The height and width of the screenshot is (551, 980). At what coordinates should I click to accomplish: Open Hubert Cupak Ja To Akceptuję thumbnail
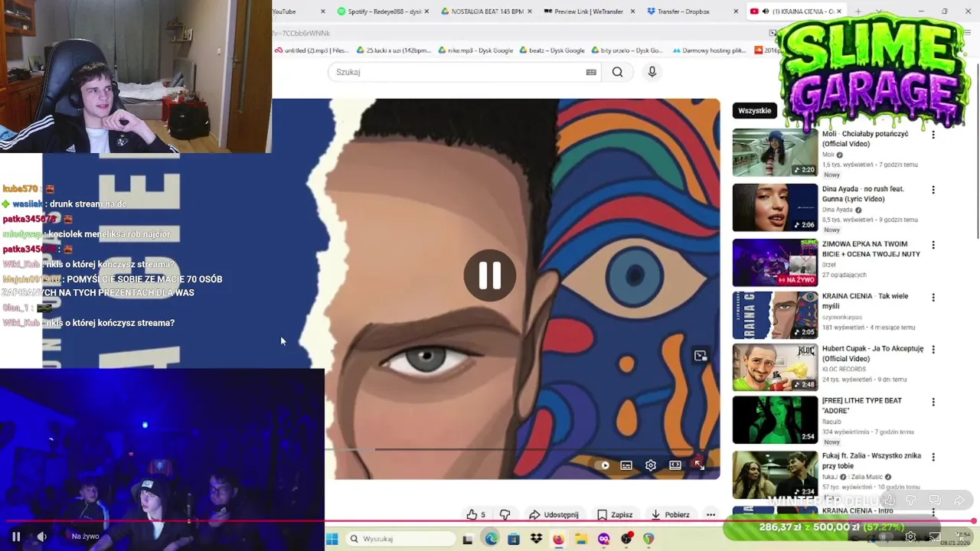(775, 367)
